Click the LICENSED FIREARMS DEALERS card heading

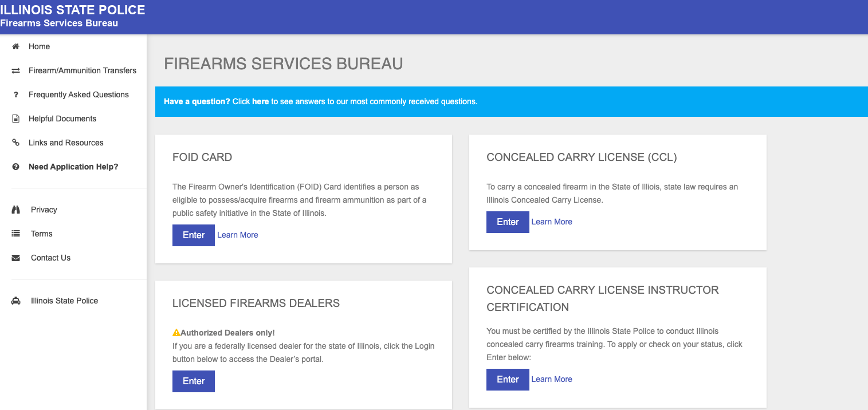click(x=256, y=303)
